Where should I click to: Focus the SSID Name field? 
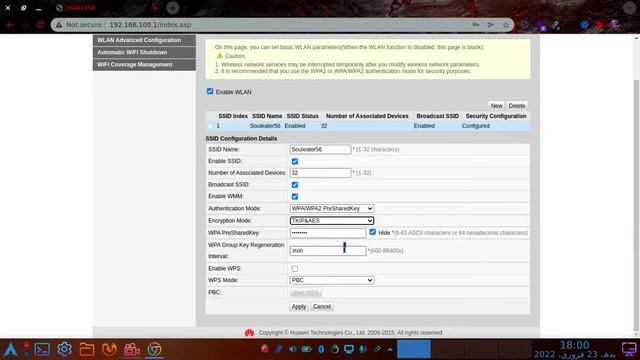coord(320,149)
